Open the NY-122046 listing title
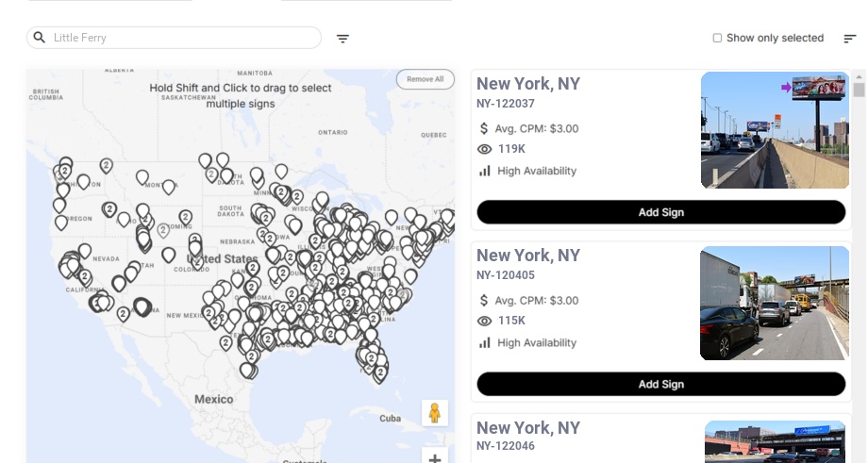Image resolution: width=868 pixels, height=463 pixels. 527,428
